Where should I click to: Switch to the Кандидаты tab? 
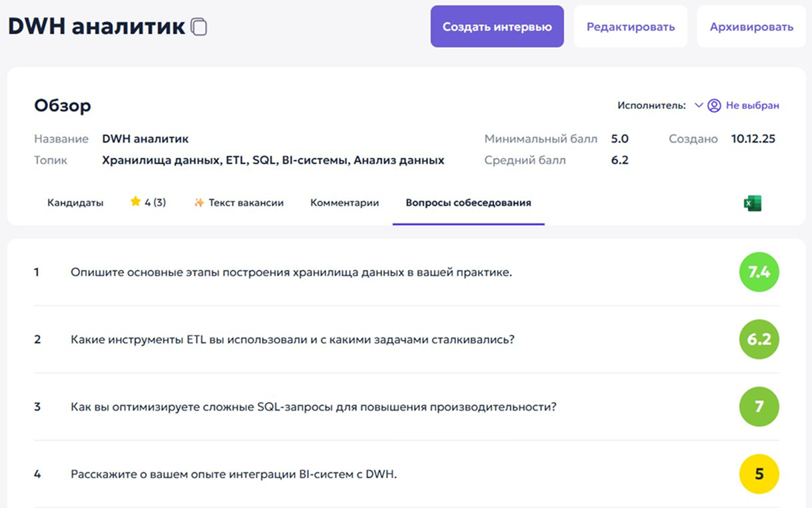[75, 203]
